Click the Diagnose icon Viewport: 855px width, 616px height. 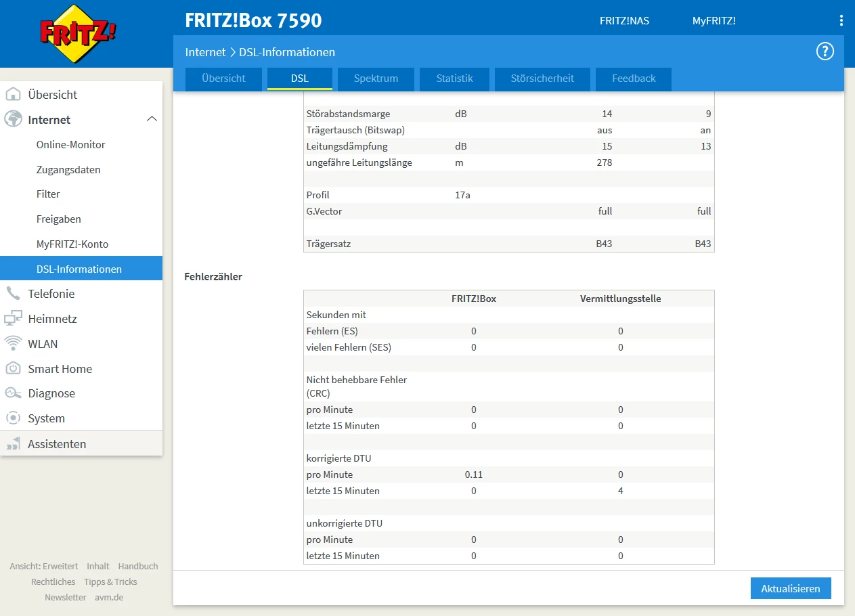tap(13, 393)
